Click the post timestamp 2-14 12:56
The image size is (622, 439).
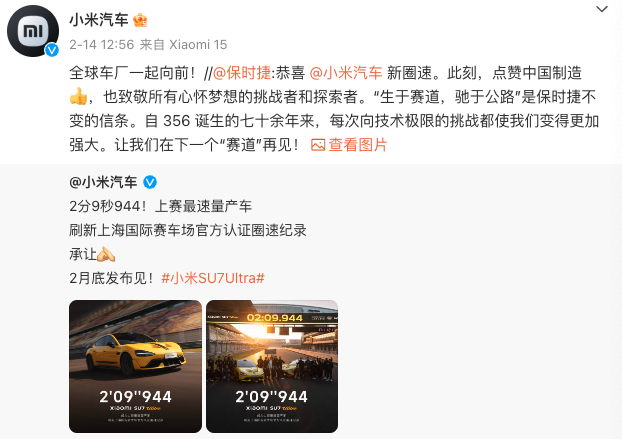(x=102, y=44)
